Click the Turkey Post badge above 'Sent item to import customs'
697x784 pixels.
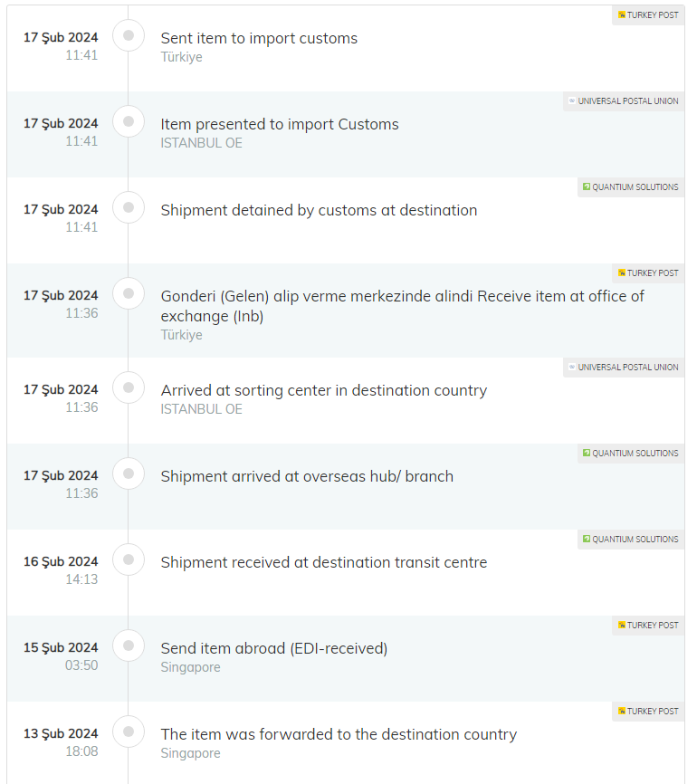pyautogui.click(x=648, y=15)
